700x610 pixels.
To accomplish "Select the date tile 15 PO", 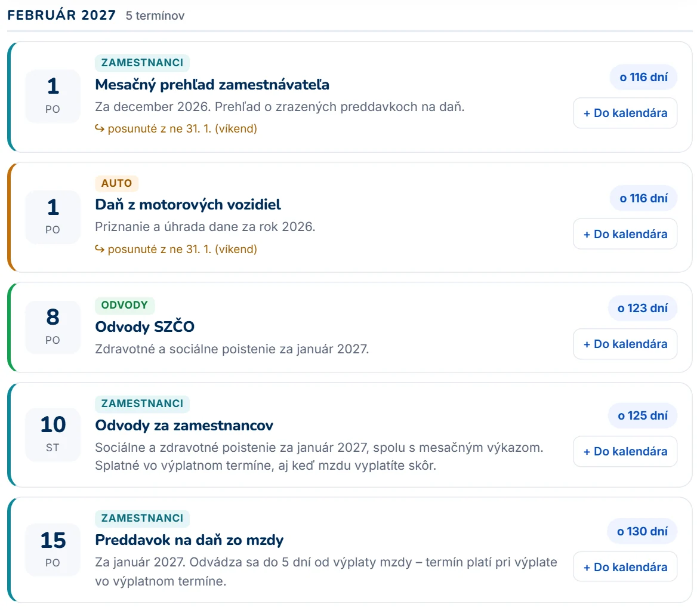I will [53, 550].
